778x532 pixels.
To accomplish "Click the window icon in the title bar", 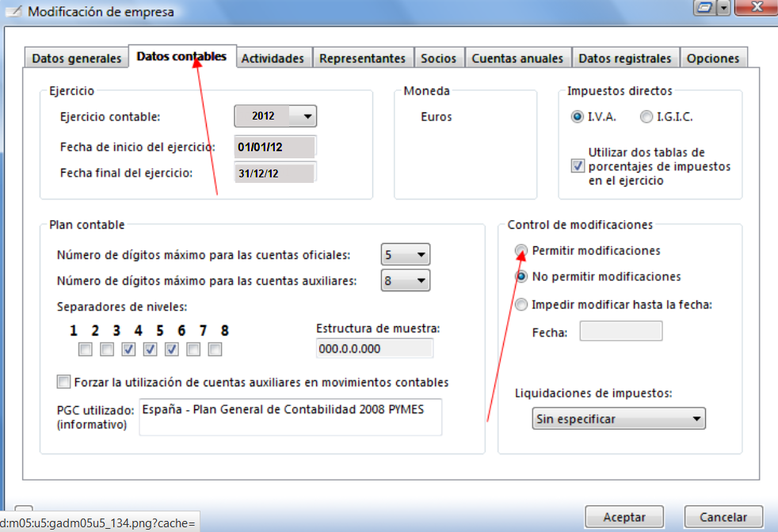I will [13, 11].
